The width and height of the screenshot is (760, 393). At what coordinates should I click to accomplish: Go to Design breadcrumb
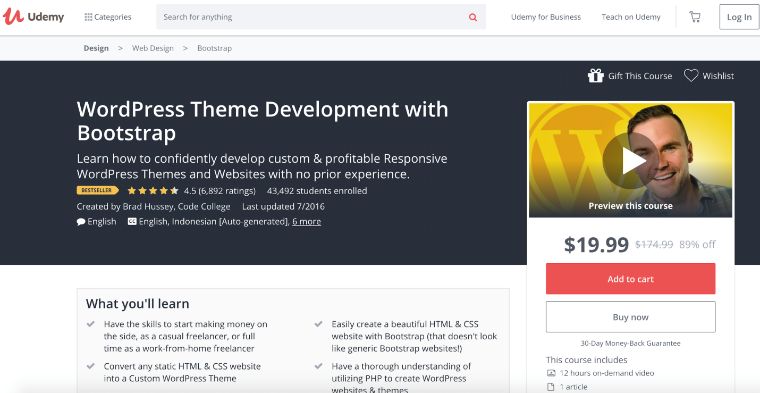click(96, 48)
